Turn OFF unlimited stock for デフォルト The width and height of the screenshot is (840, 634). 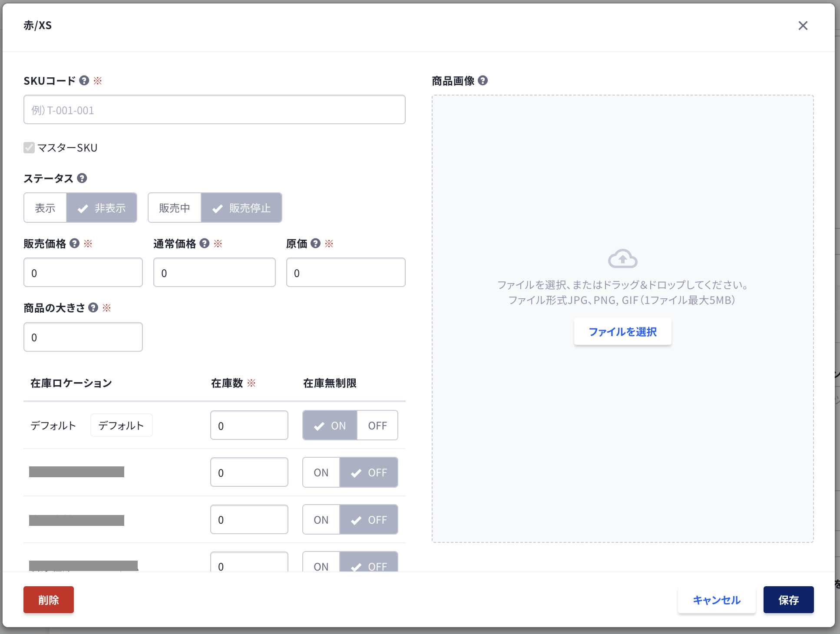click(377, 426)
